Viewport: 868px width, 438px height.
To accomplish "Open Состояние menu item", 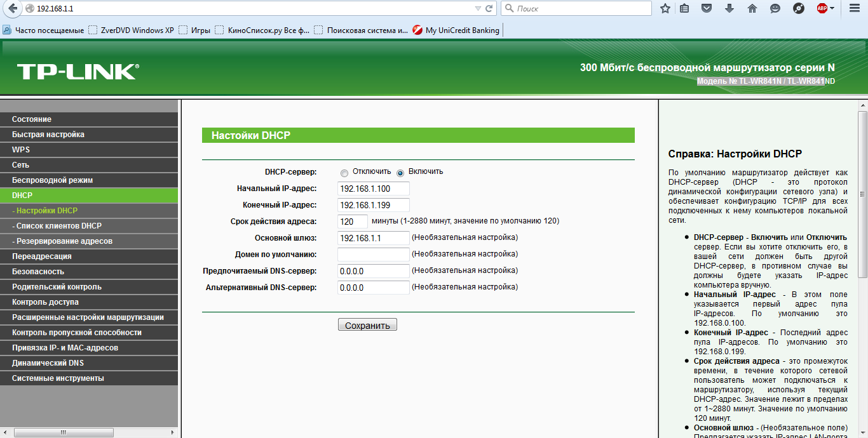I will click(x=89, y=119).
